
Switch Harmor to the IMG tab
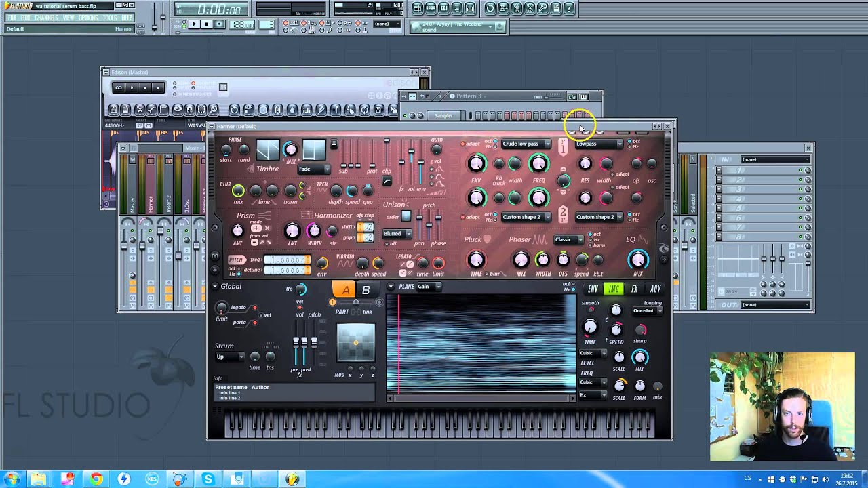click(x=614, y=289)
